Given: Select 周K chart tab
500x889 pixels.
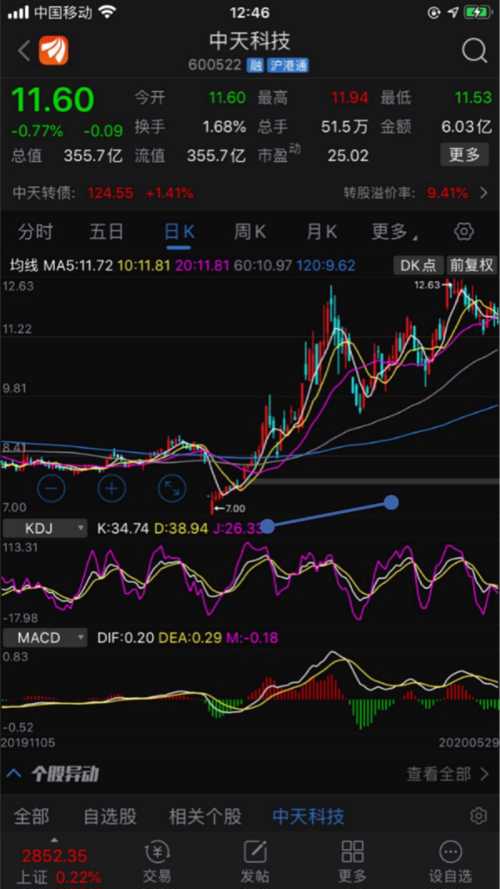Looking at the screenshot, I should pyautogui.click(x=250, y=232).
